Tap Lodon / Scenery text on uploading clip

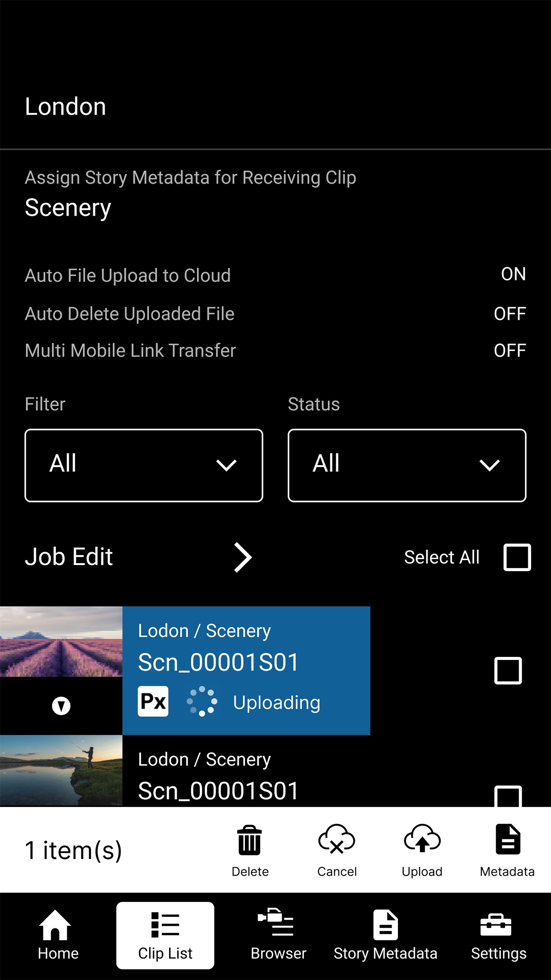click(204, 631)
